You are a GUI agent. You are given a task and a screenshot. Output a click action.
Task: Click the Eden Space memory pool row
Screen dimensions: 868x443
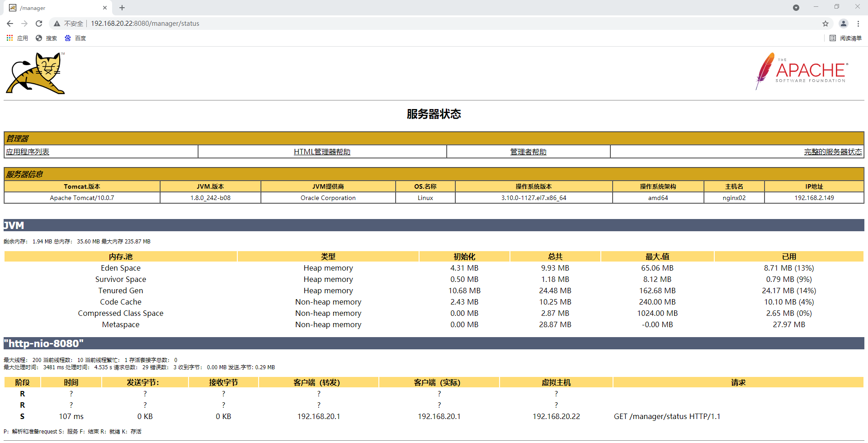tap(434, 268)
